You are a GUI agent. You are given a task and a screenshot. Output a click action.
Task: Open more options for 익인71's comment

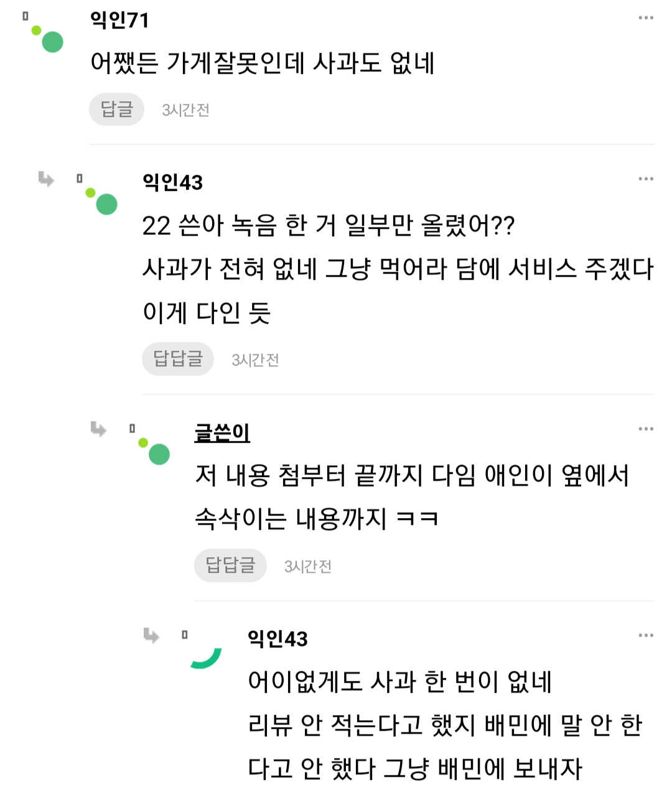645,18
